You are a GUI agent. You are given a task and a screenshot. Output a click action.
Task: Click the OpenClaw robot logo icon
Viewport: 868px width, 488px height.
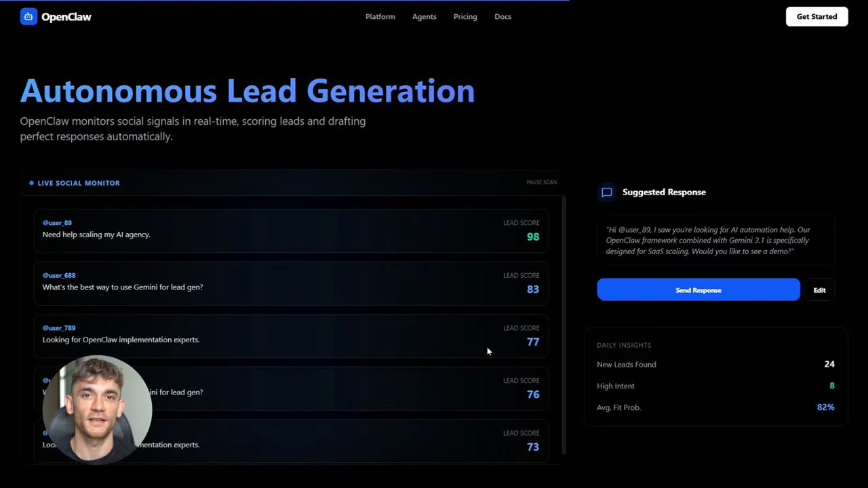coord(28,17)
